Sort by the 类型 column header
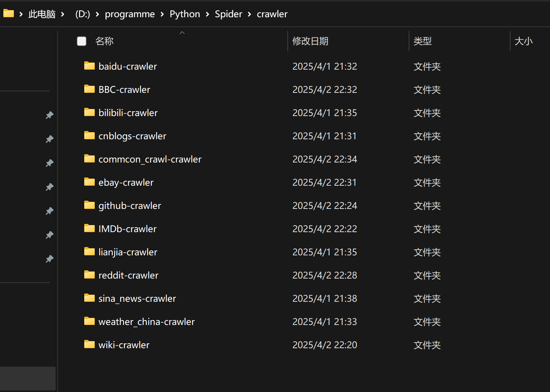Screen dimensions: 550x392 pyautogui.click(x=423, y=41)
